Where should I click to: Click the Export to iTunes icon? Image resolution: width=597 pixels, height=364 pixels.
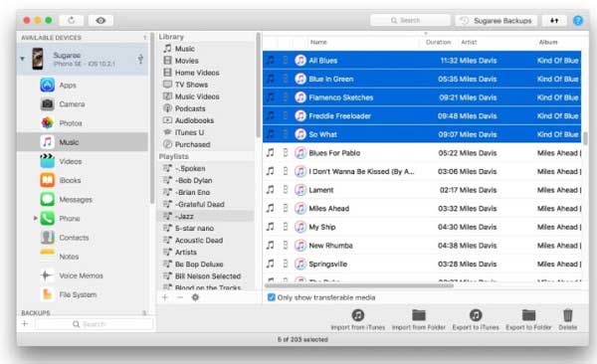[476, 315]
